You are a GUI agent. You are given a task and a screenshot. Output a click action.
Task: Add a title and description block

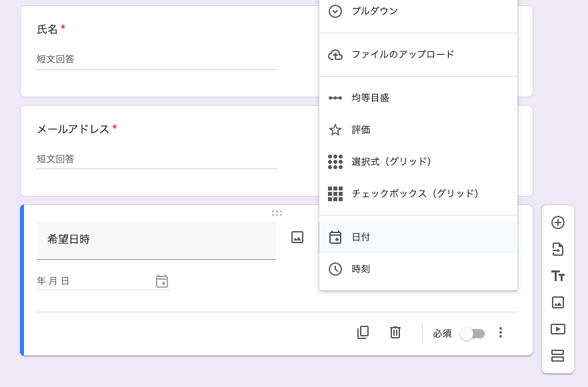pyautogui.click(x=558, y=276)
